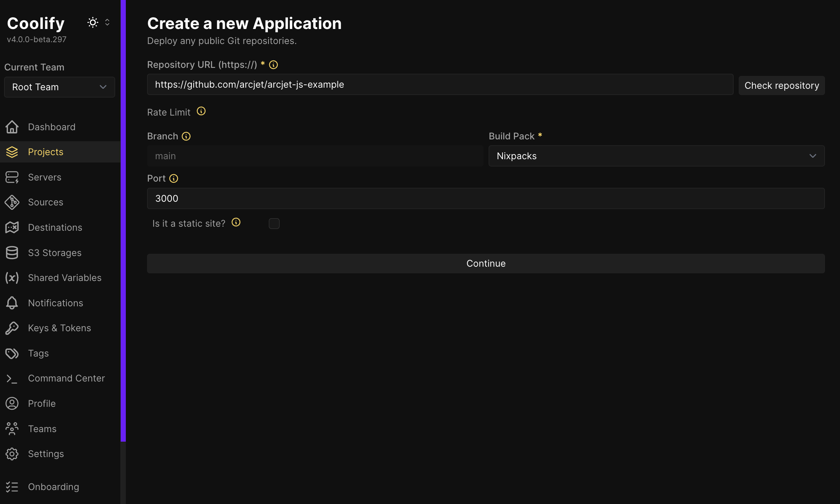Viewport: 840px width, 504px height.
Task: Click the Keys & Tokens key icon
Action: (x=12, y=328)
